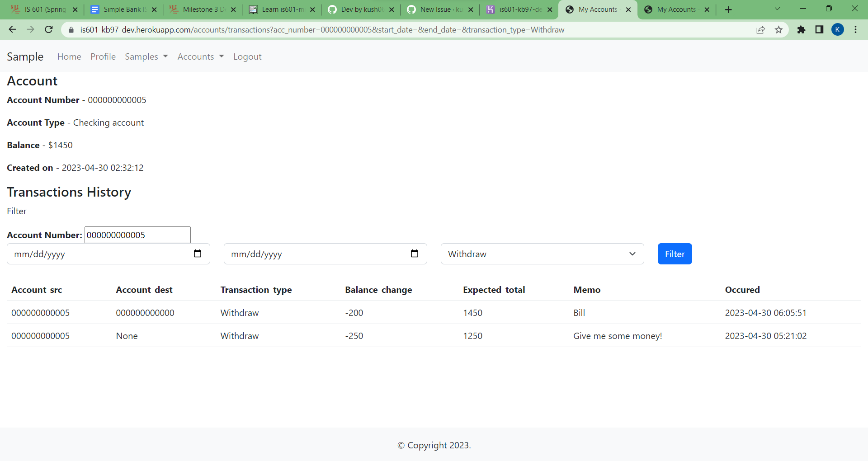Open the Samples dropdown menu
The image size is (868, 461).
tap(146, 56)
